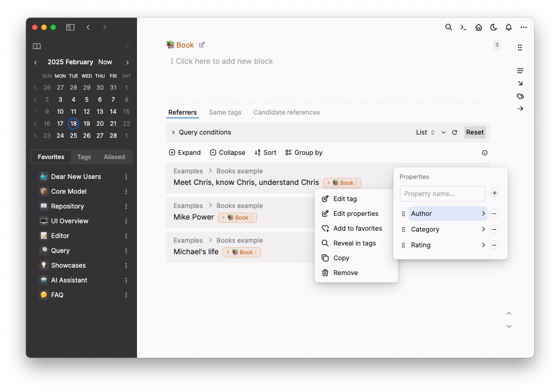The height and width of the screenshot is (392, 560).
Task: Jump up with the chevron-up icon
Action: click(509, 313)
